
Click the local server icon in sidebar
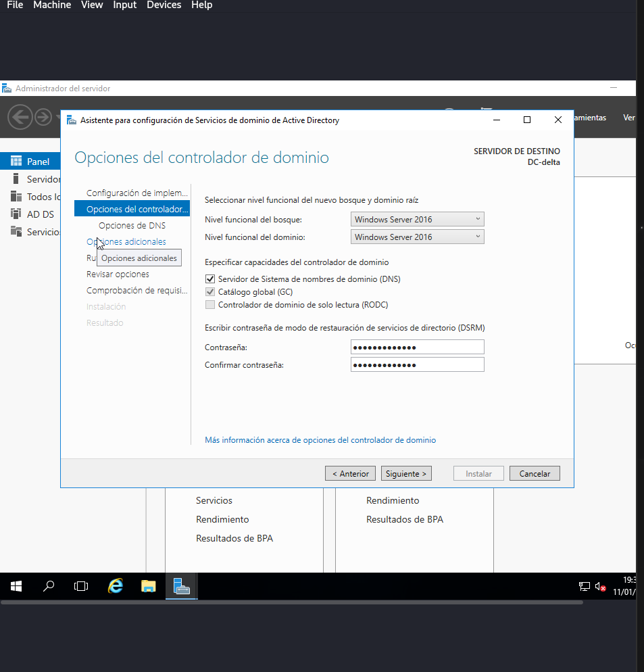point(16,178)
